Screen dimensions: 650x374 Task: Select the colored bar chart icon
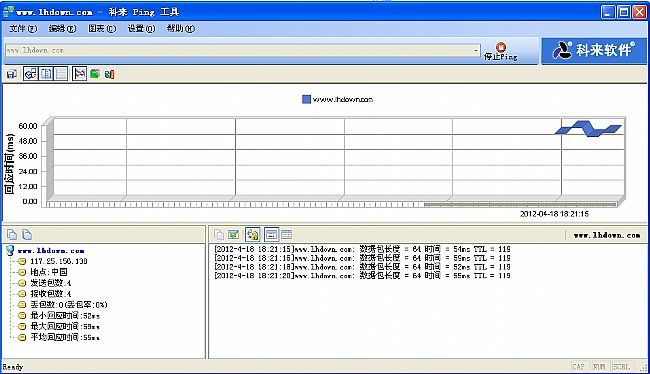109,74
